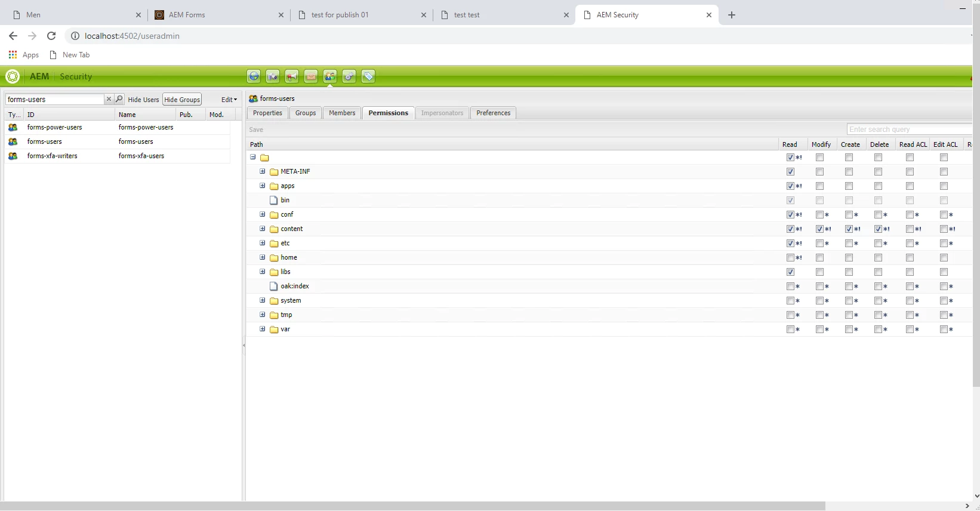
Task: Click the bin file icon
Action: point(274,201)
